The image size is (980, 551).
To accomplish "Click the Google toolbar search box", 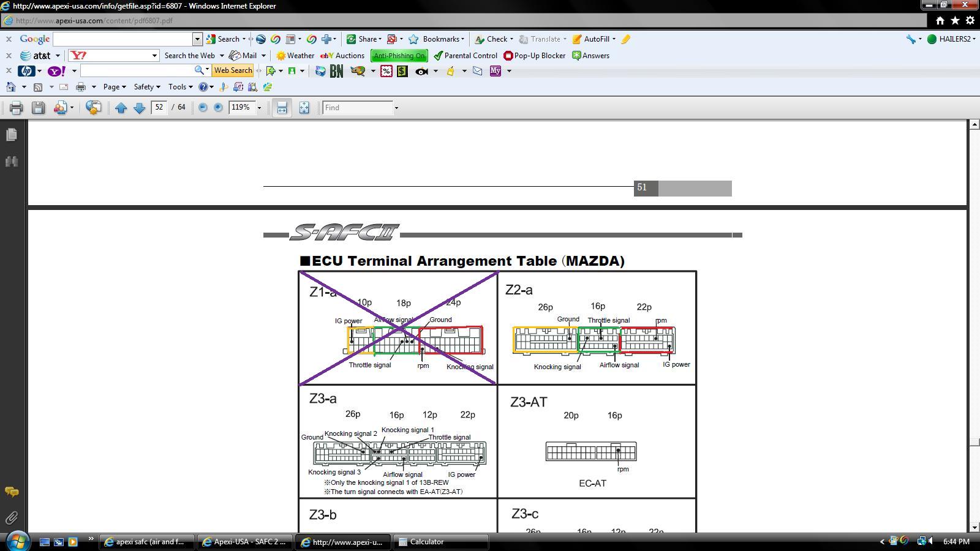I will pyautogui.click(x=123, y=39).
